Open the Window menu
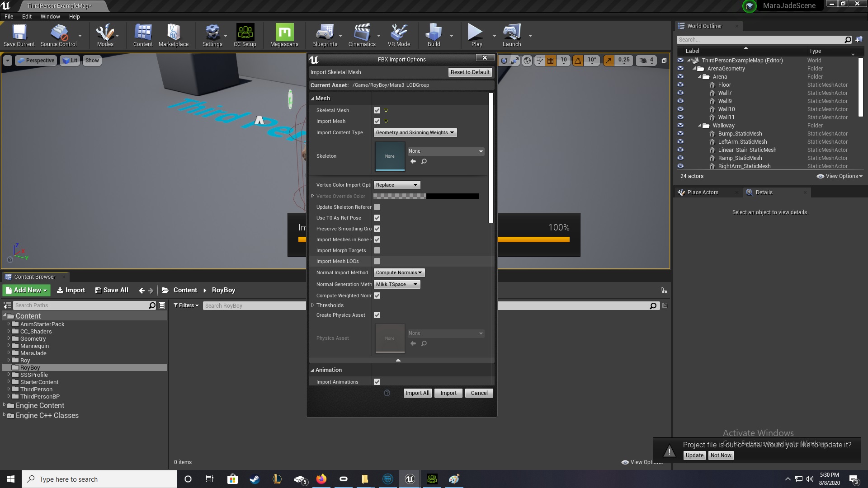Image resolution: width=868 pixels, height=488 pixels. click(50, 16)
